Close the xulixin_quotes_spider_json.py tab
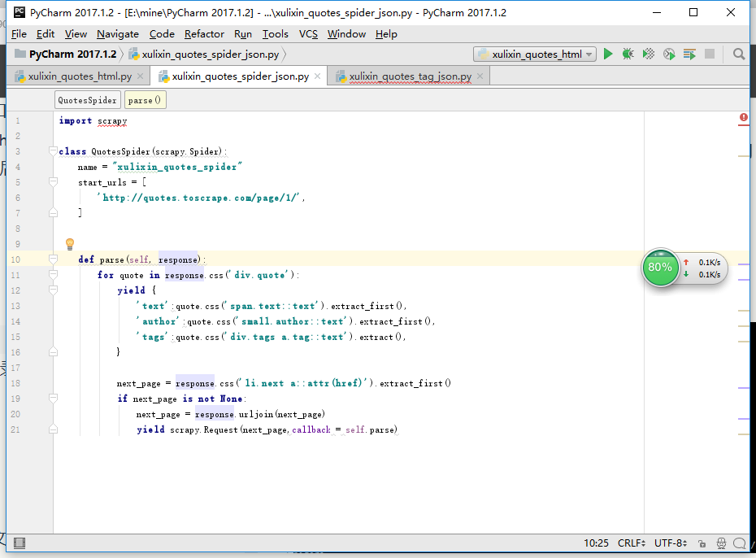This screenshot has height=558, width=756. click(x=317, y=76)
